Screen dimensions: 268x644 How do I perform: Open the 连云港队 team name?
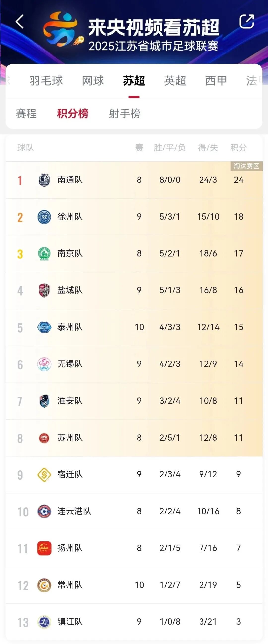74,511
